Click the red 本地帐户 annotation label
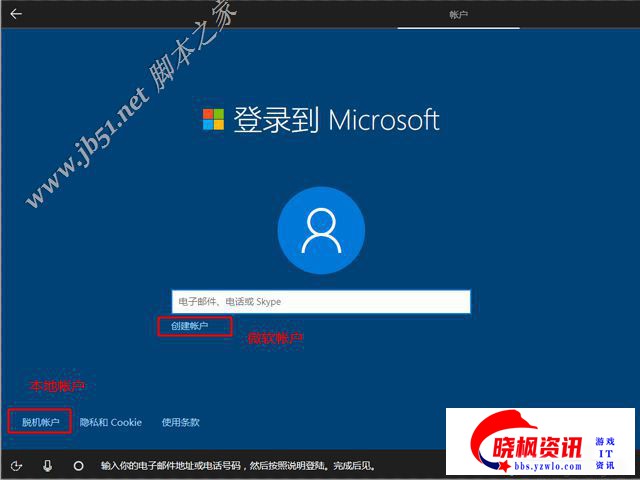Viewport: 640px width, 480px height. pyautogui.click(x=56, y=386)
